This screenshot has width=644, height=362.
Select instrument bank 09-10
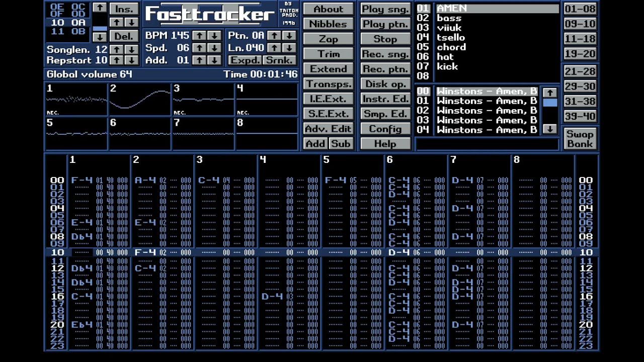click(580, 24)
